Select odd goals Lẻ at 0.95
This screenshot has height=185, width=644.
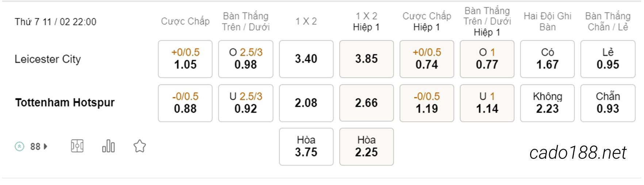pyautogui.click(x=608, y=59)
